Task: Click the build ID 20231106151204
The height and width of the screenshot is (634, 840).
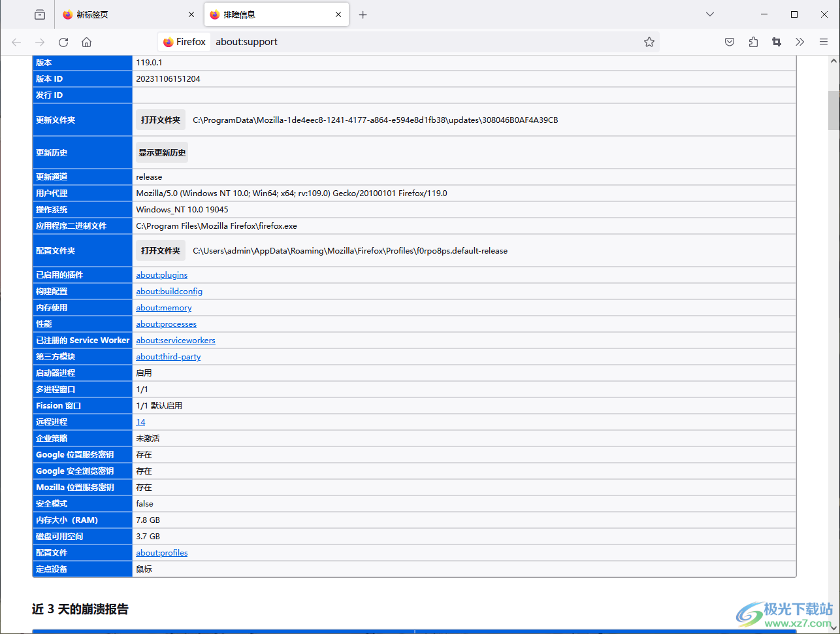Action: [168, 79]
